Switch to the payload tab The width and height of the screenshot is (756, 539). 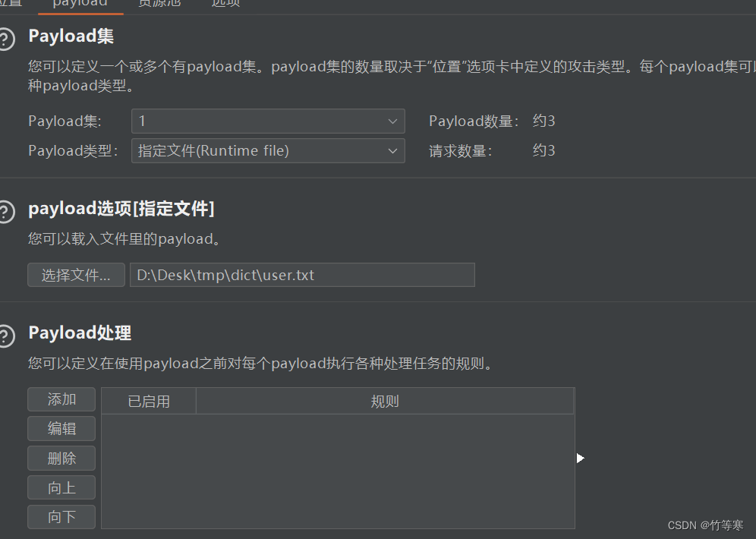point(80,4)
